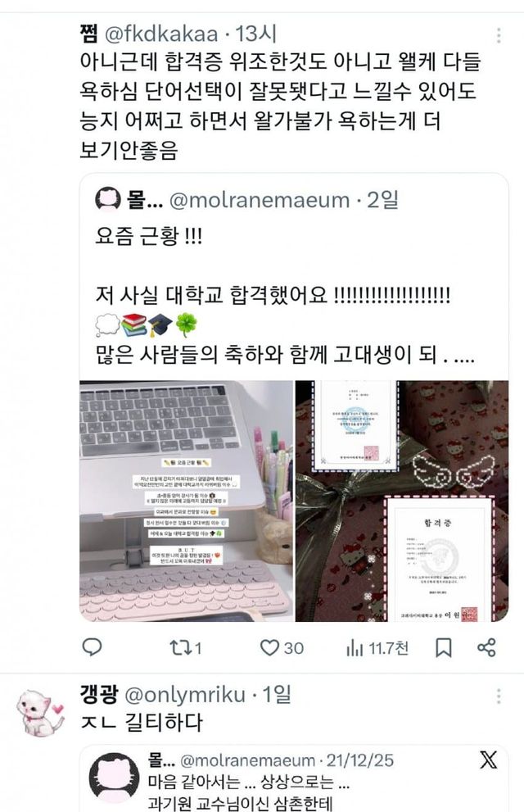Bookmark the tweet
This screenshot has width=524, height=812.
click(443, 648)
